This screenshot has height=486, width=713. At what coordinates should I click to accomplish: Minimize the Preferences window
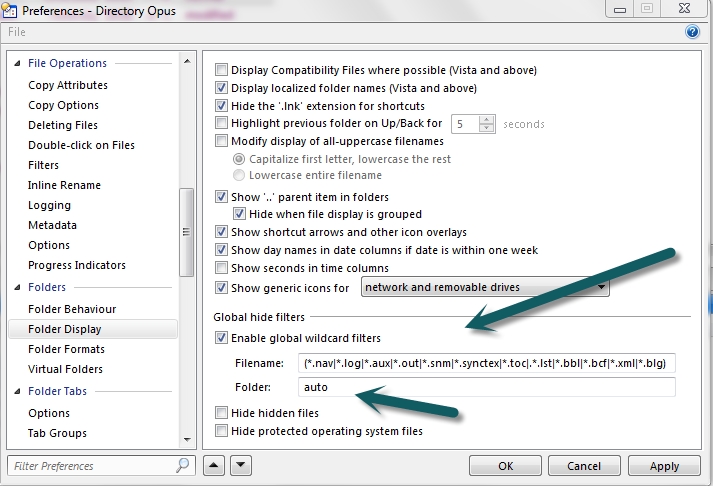pyautogui.click(x=620, y=10)
